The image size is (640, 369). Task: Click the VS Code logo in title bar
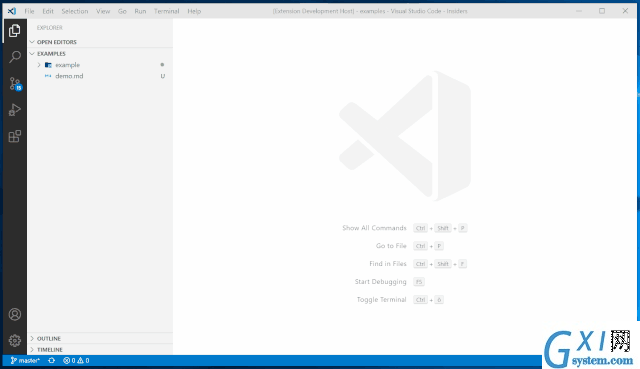(x=12, y=11)
